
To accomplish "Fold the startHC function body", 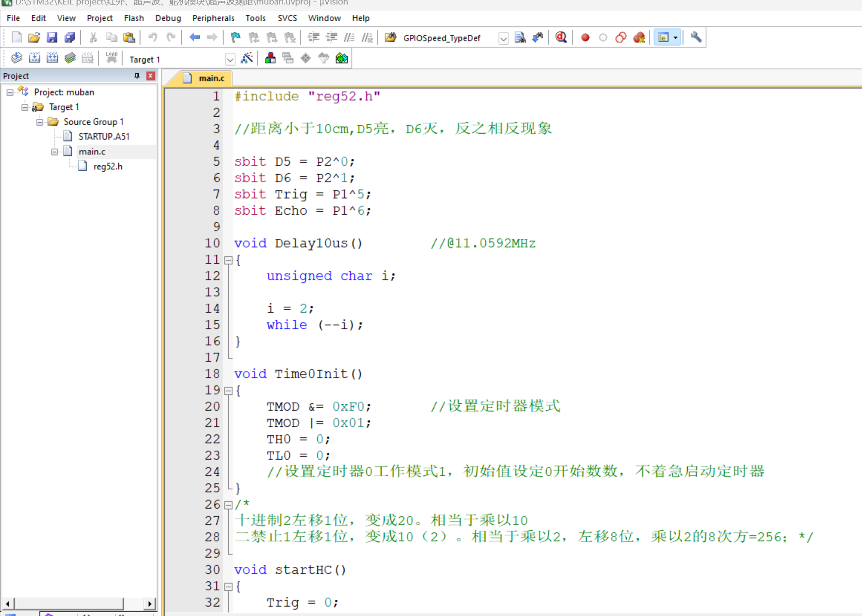I will pyautogui.click(x=228, y=587).
